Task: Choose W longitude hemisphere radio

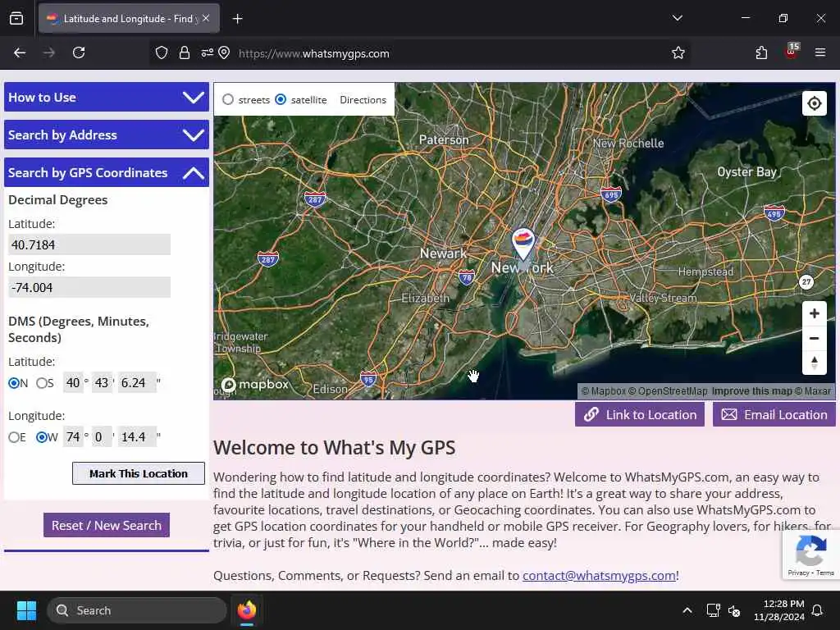Action: point(41,437)
